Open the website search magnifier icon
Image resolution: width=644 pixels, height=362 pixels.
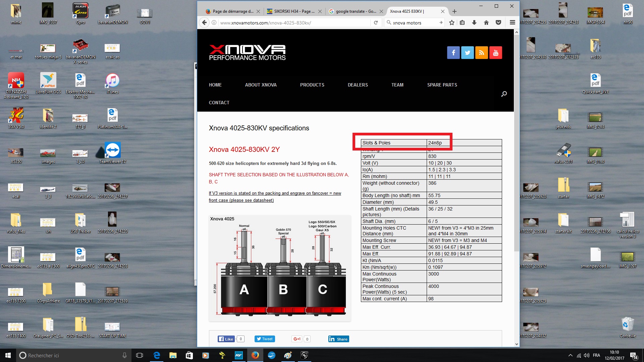(x=504, y=94)
